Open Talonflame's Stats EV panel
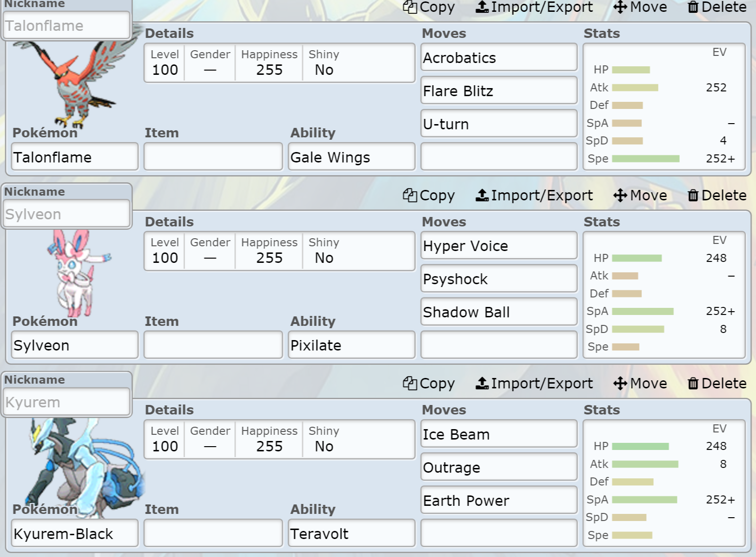 click(664, 107)
